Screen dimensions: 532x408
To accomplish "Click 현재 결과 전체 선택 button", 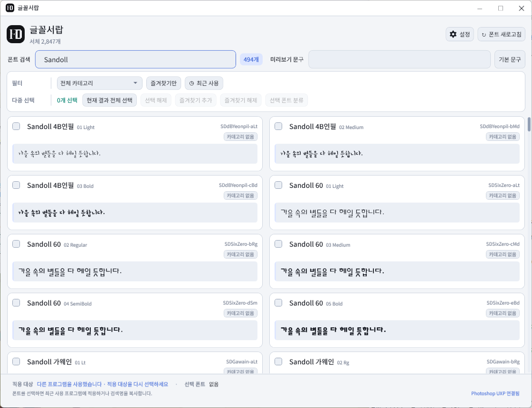I will point(110,100).
